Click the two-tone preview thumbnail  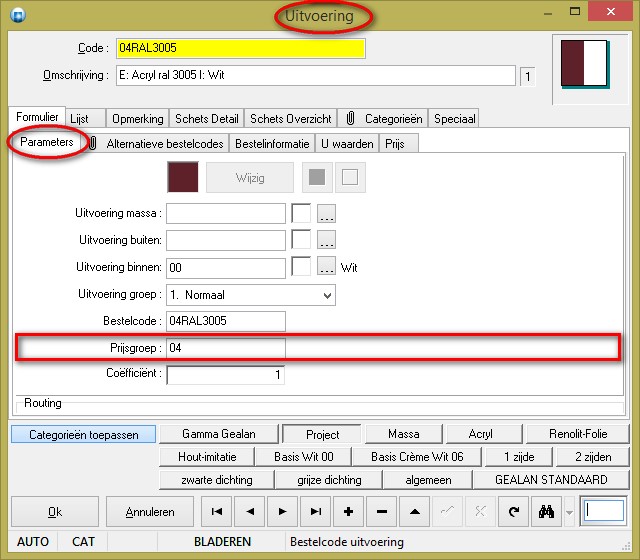click(x=584, y=64)
